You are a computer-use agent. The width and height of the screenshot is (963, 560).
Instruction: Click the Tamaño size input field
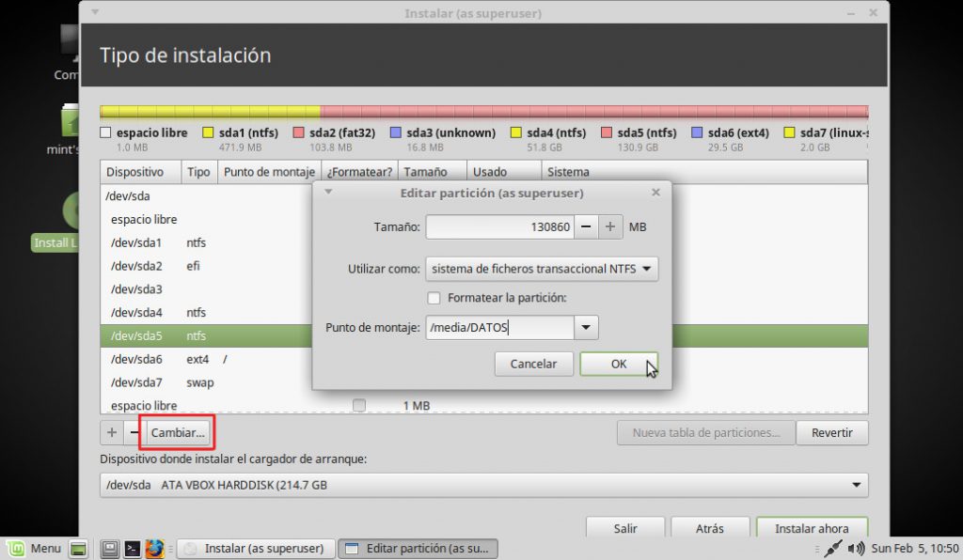(498, 227)
